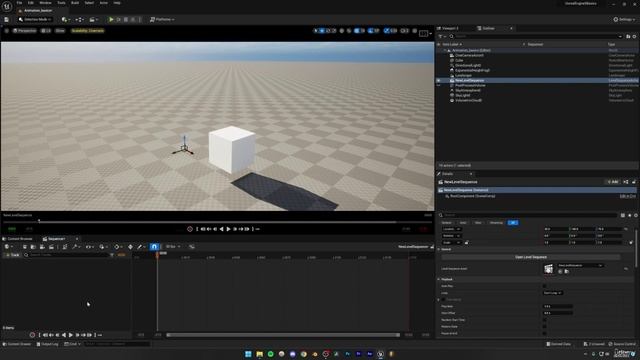This screenshot has height=360, width=640.
Task: Toggle the Pause at End checkbox
Action: (x=544, y=333)
